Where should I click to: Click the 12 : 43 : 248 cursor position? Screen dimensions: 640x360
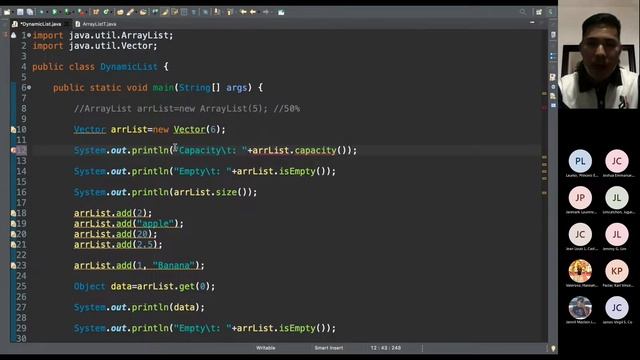tap(386, 348)
